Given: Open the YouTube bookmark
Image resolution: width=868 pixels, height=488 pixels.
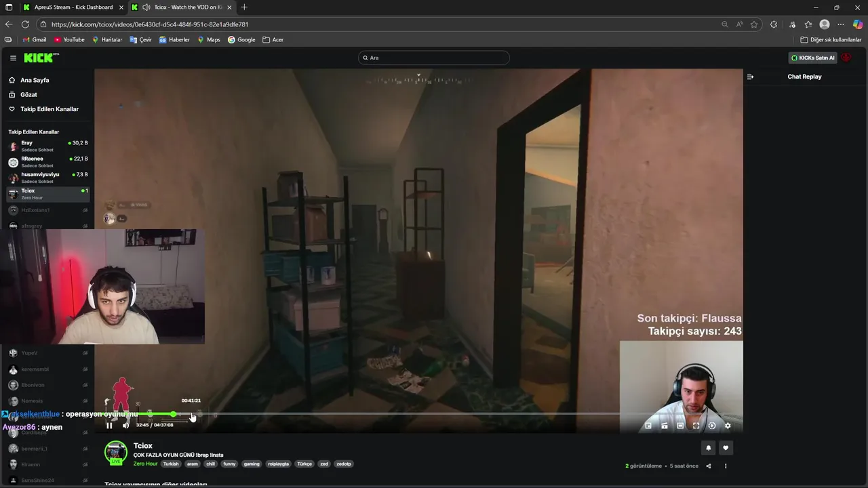Looking at the screenshot, I should tap(69, 40).
